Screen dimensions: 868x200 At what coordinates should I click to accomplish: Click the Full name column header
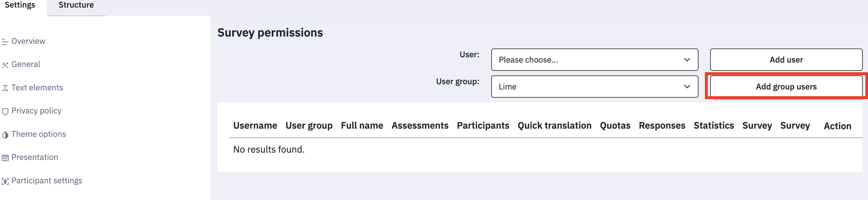[362, 125]
